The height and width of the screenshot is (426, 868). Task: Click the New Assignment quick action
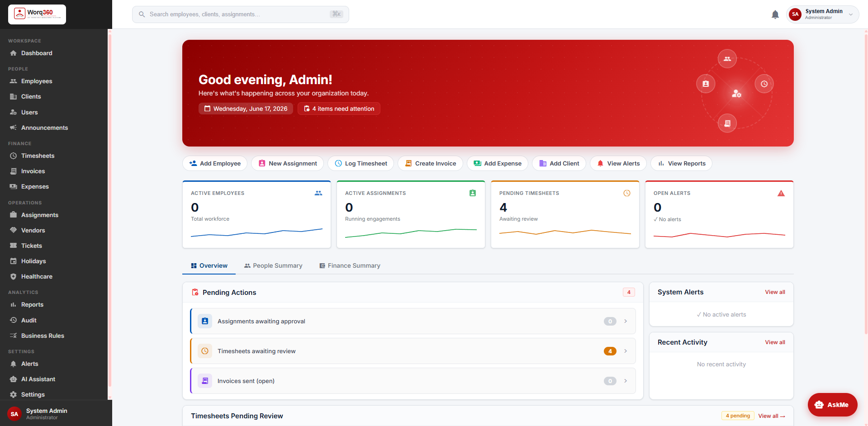pos(288,164)
